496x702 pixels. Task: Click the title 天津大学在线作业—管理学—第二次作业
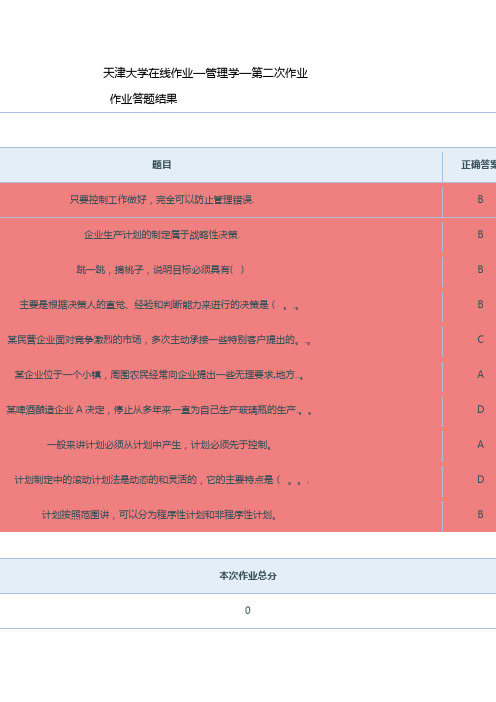205,73
